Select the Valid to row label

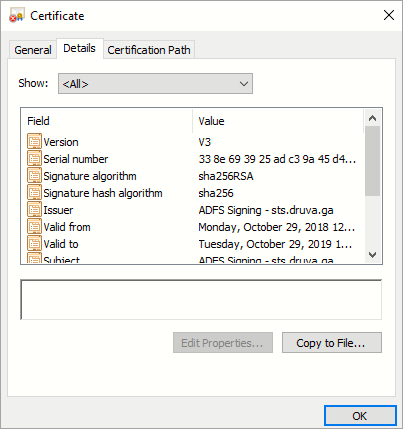coord(61,244)
